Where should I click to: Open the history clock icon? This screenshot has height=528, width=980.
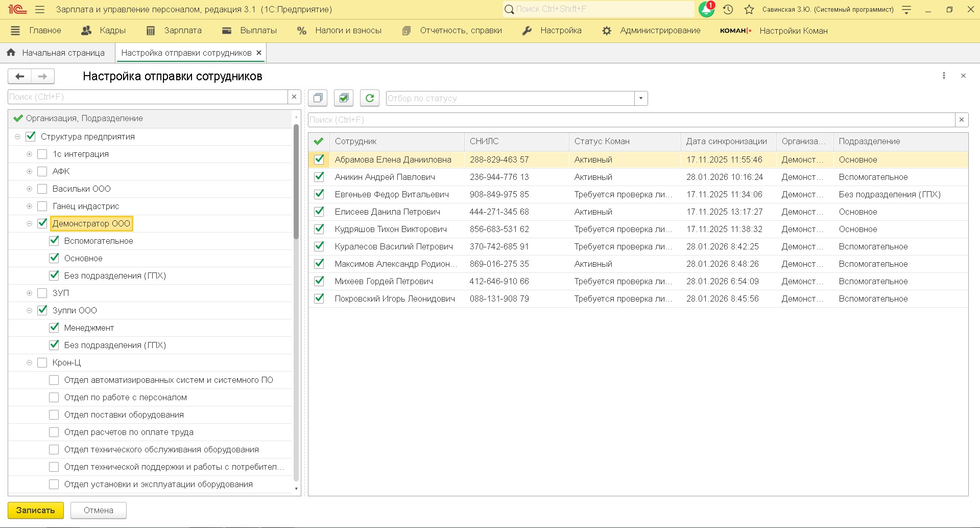click(x=728, y=9)
